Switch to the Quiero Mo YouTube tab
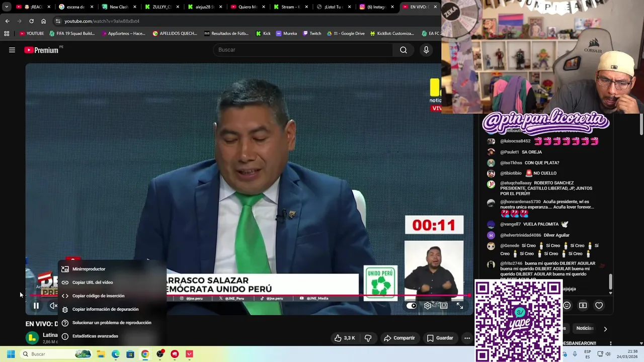644x362 pixels. pyautogui.click(x=248, y=7)
